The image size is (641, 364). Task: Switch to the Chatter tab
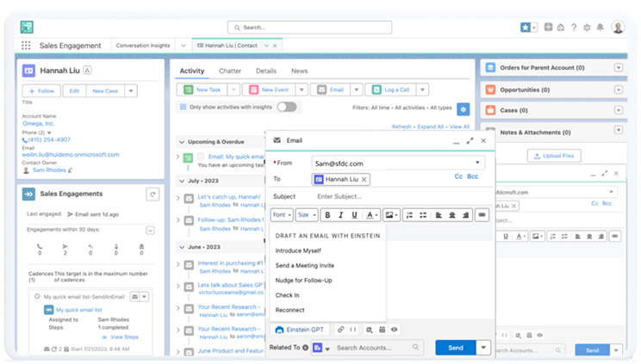click(230, 71)
